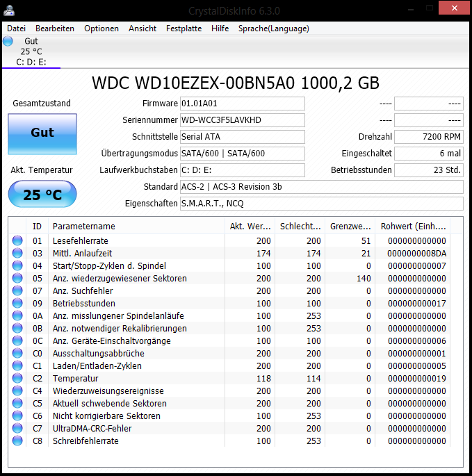The width and height of the screenshot is (472, 476).
Task: Open the Bearbeiten menu
Action: point(55,28)
